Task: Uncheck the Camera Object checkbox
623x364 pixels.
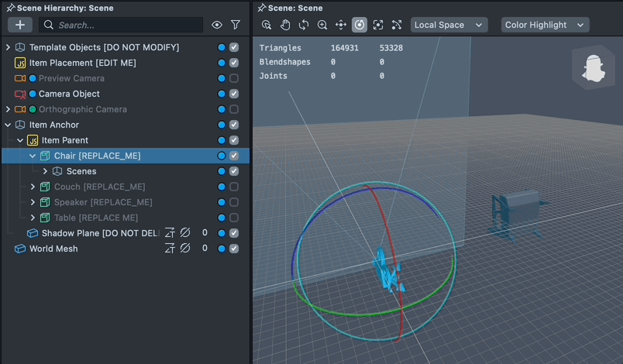Action: pos(234,94)
